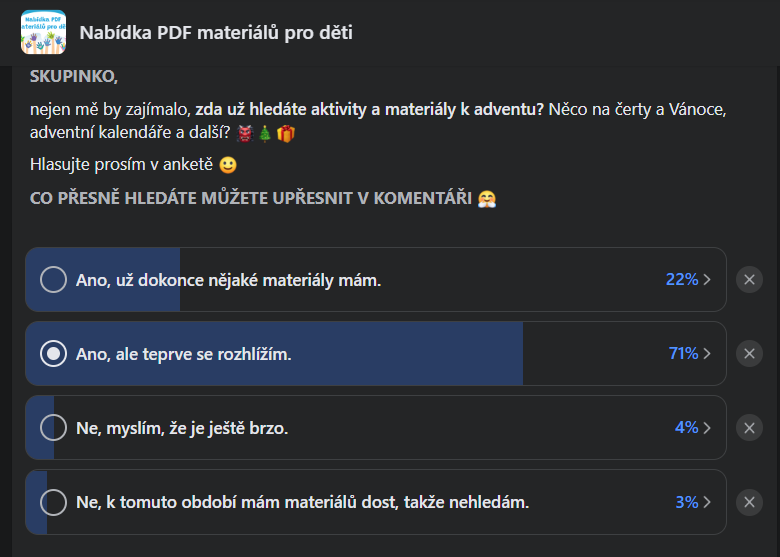Click the poll option text "Ne, myslím, že je ještě brzo."
This screenshot has height=557, width=780.
[182, 428]
